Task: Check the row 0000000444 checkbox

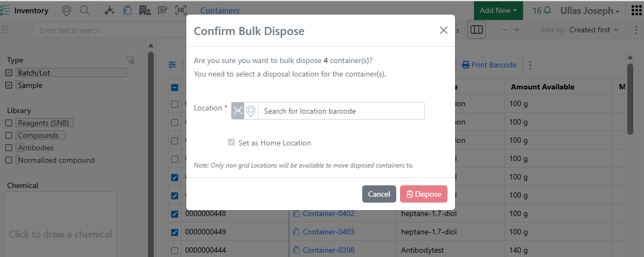Action: tap(174, 251)
